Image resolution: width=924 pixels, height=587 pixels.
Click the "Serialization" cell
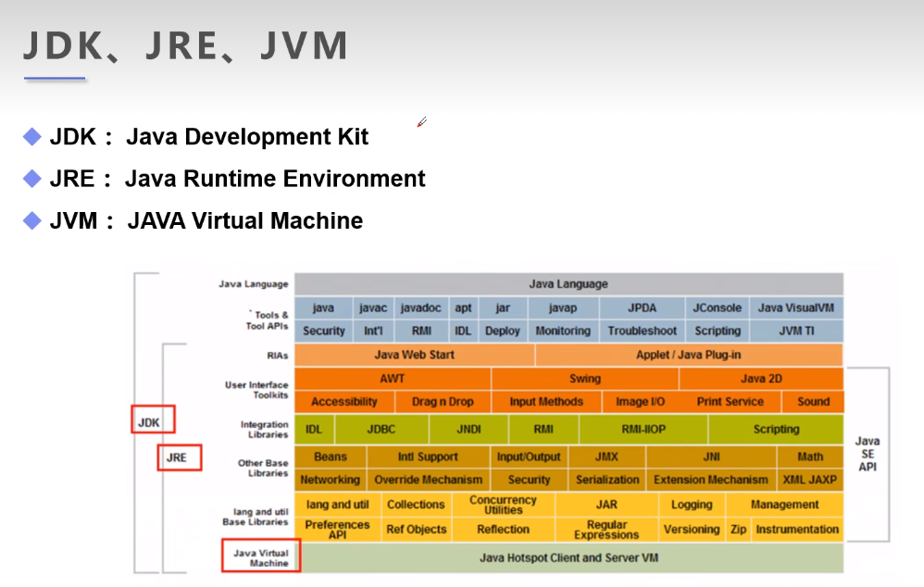pos(607,480)
